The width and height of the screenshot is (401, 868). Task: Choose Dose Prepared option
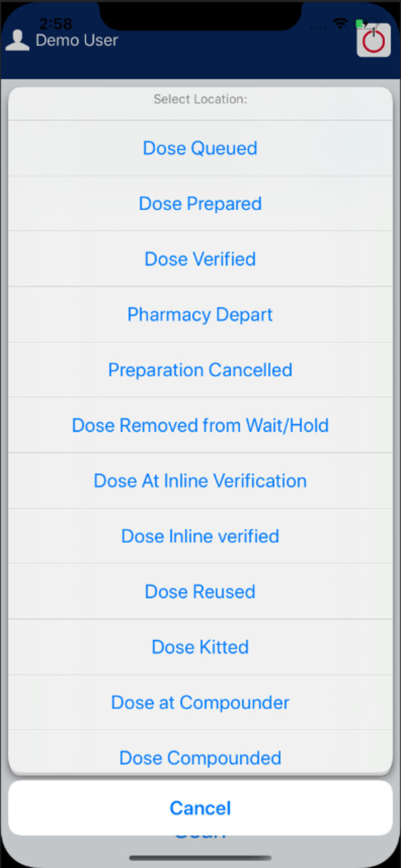tap(200, 204)
